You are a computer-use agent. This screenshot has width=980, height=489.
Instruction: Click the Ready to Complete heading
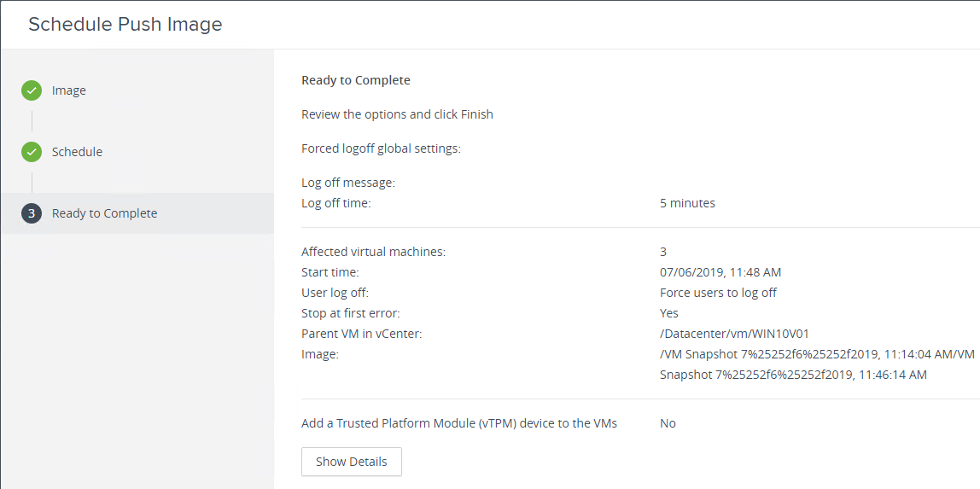click(x=356, y=80)
